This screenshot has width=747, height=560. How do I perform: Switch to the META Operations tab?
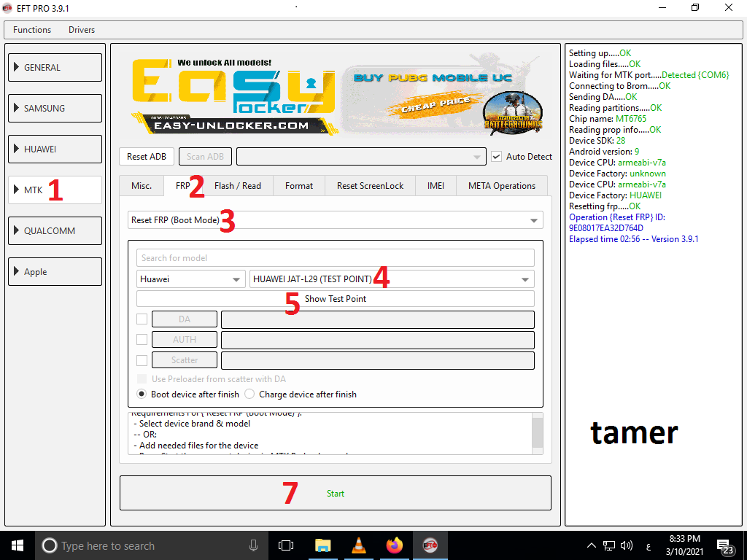point(502,186)
